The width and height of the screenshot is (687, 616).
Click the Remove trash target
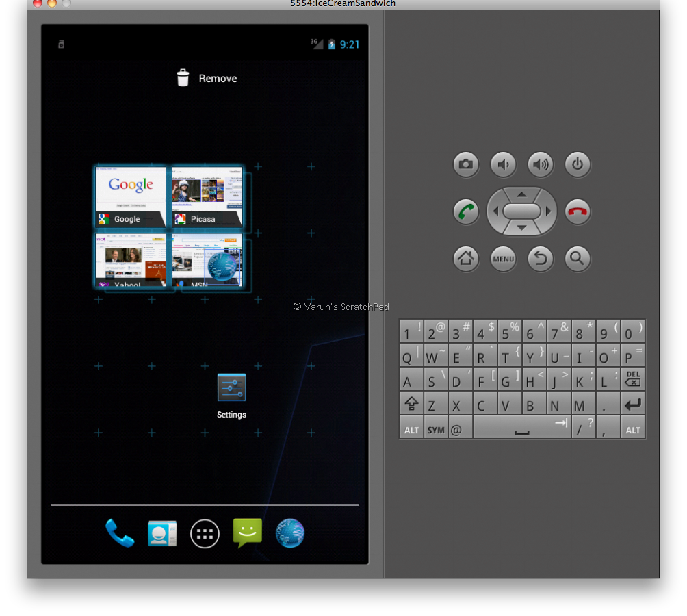(x=207, y=79)
